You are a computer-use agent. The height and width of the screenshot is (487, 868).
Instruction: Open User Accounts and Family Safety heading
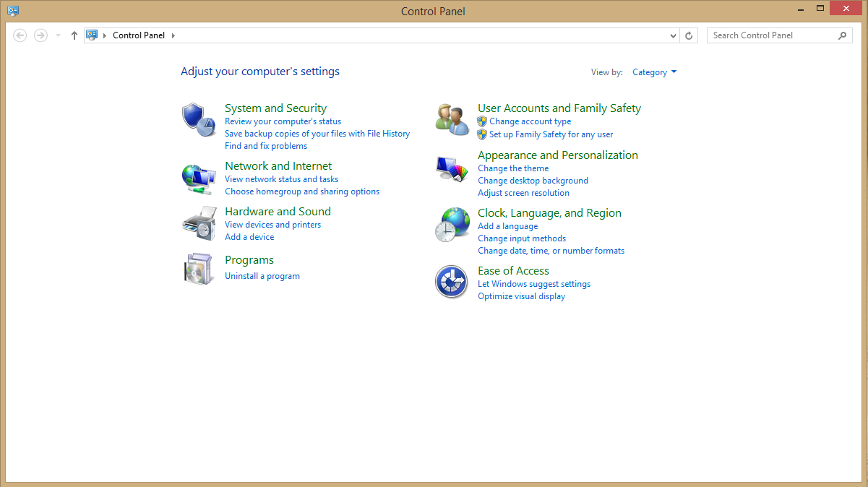click(559, 108)
